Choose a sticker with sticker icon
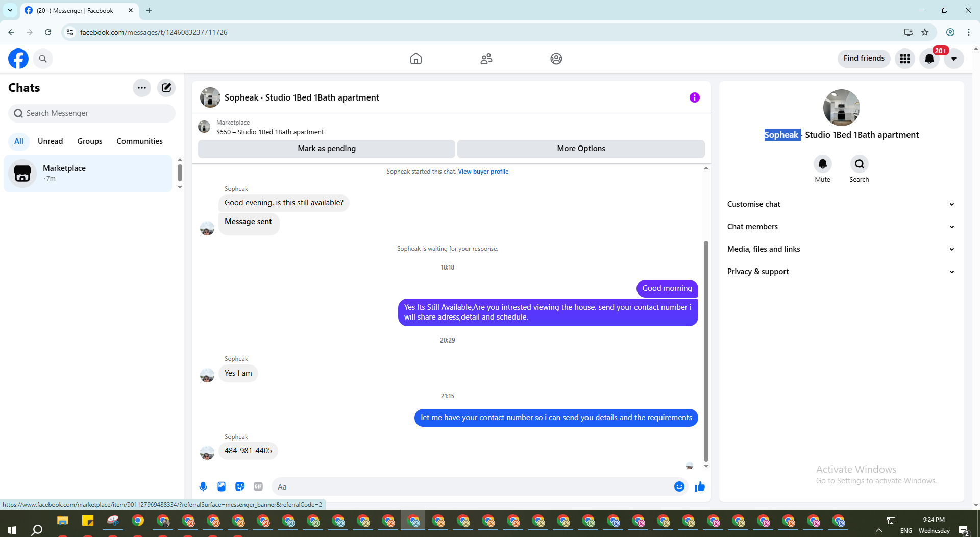The width and height of the screenshot is (980, 537). [240, 486]
